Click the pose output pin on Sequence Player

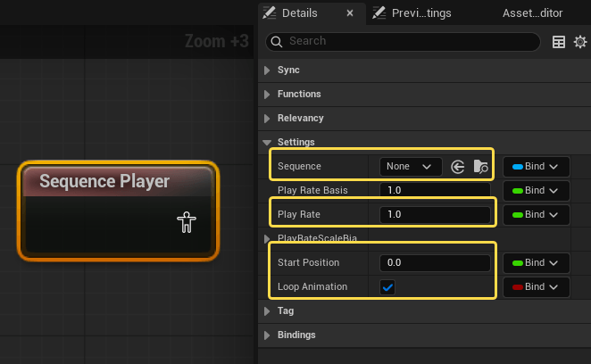pyautogui.click(x=186, y=222)
